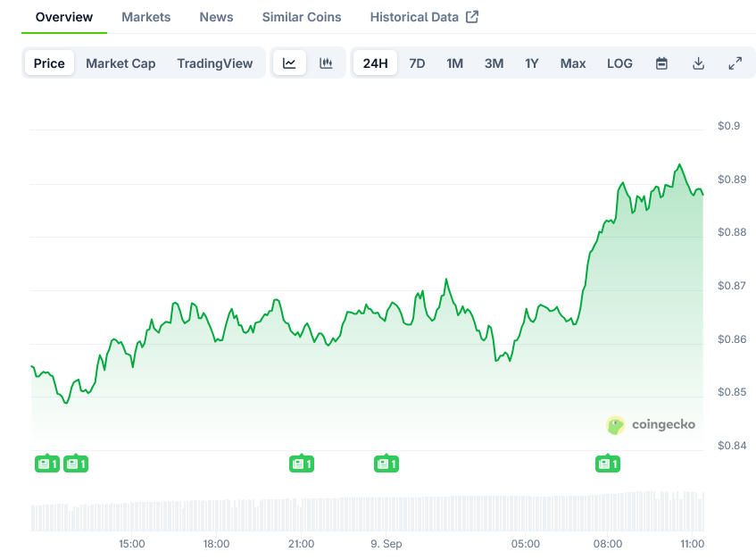Switch to line chart view

click(x=289, y=63)
